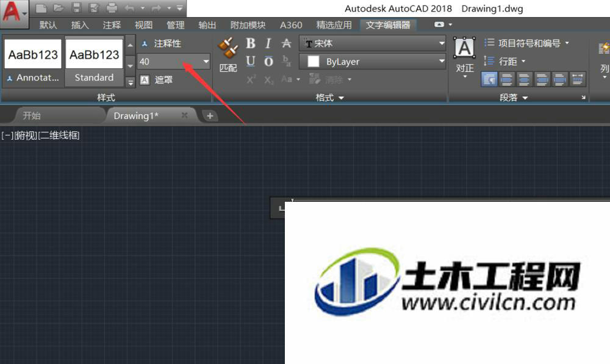Open the redo history dropdown arrow
The height and width of the screenshot is (364, 610).
[169, 8]
